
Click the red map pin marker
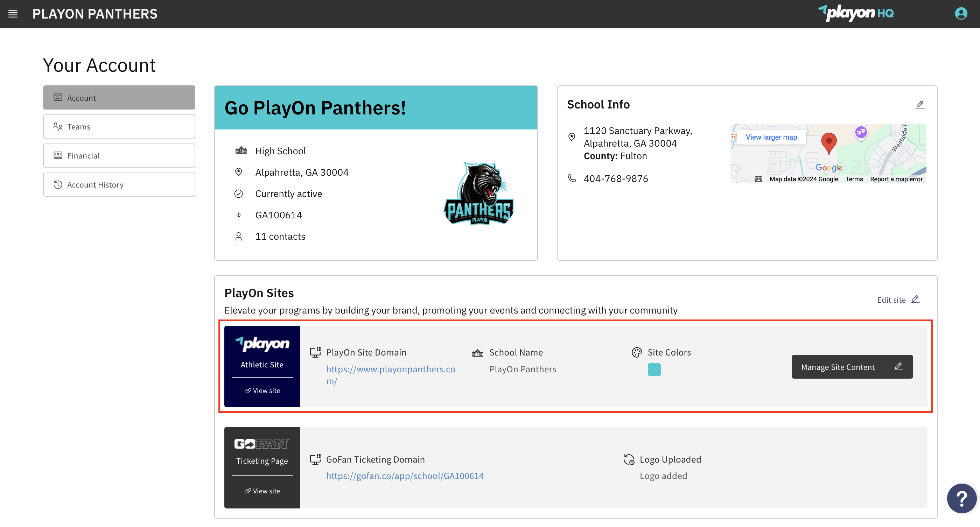[x=828, y=143]
